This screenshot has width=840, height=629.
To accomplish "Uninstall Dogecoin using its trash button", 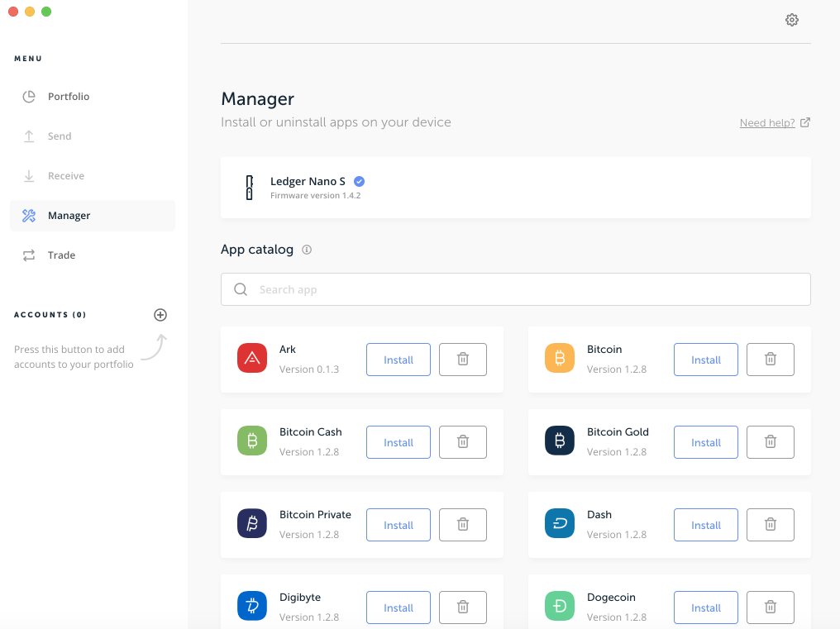I will (771, 607).
